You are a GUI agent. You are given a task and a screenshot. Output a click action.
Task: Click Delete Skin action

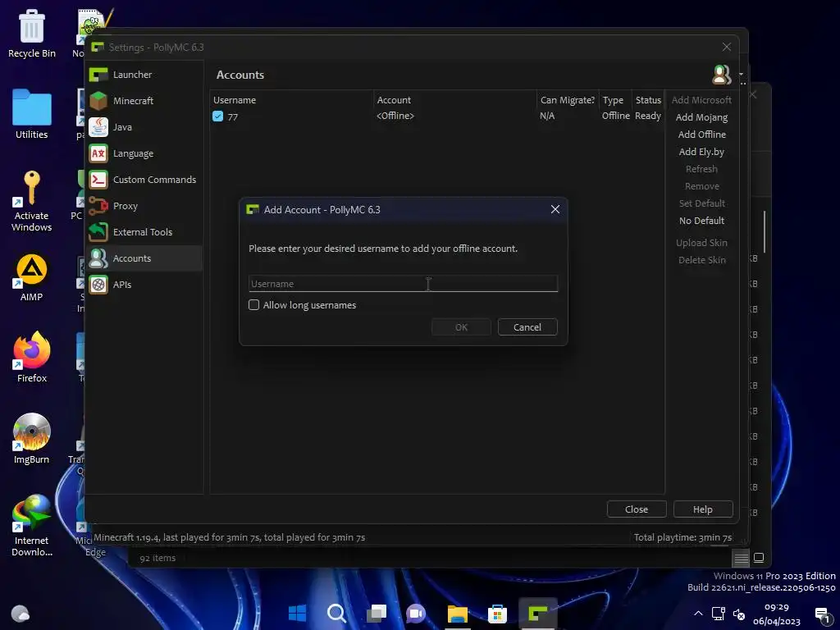click(x=701, y=260)
